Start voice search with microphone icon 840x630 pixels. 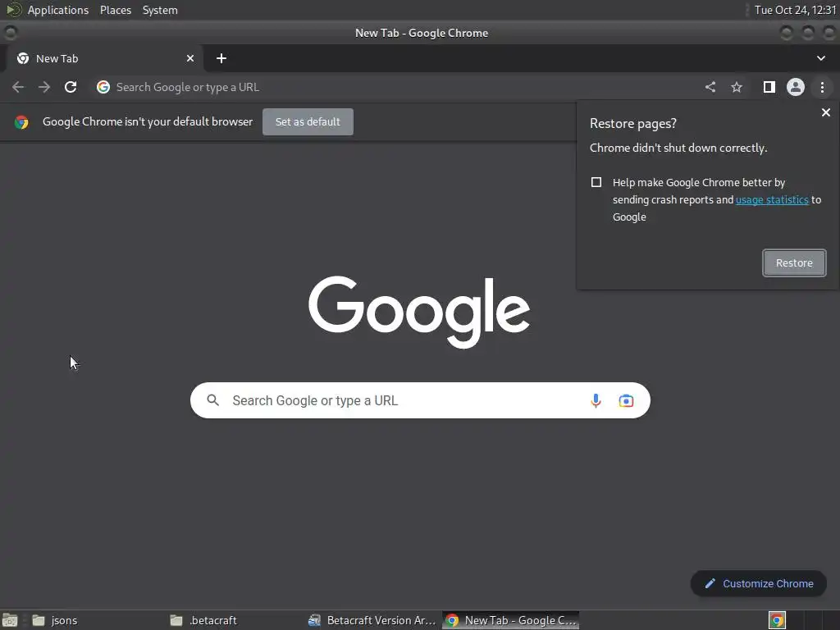coord(596,400)
